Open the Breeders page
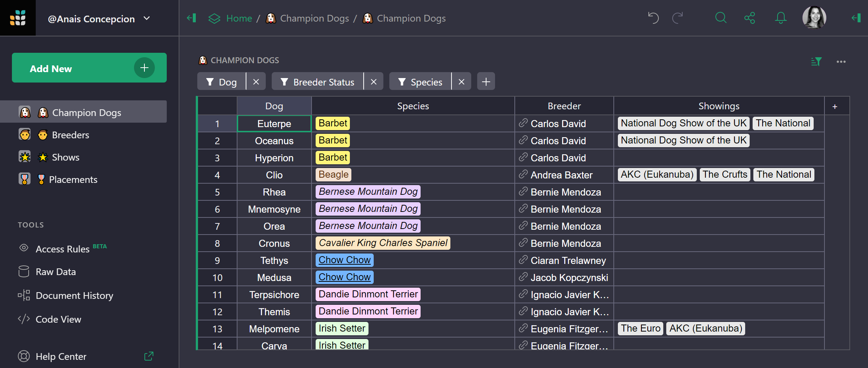 tap(70, 135)
